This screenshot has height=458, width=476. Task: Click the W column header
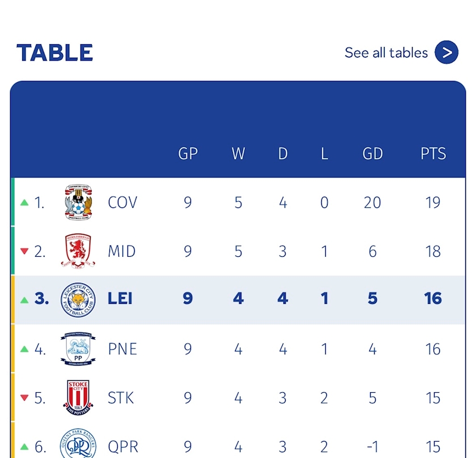239,154
